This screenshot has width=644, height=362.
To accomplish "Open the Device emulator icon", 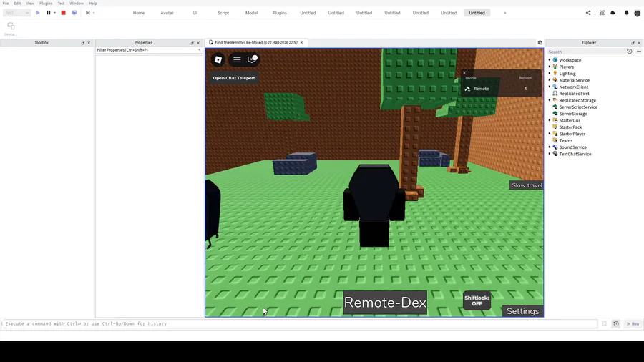I will 11,26.
